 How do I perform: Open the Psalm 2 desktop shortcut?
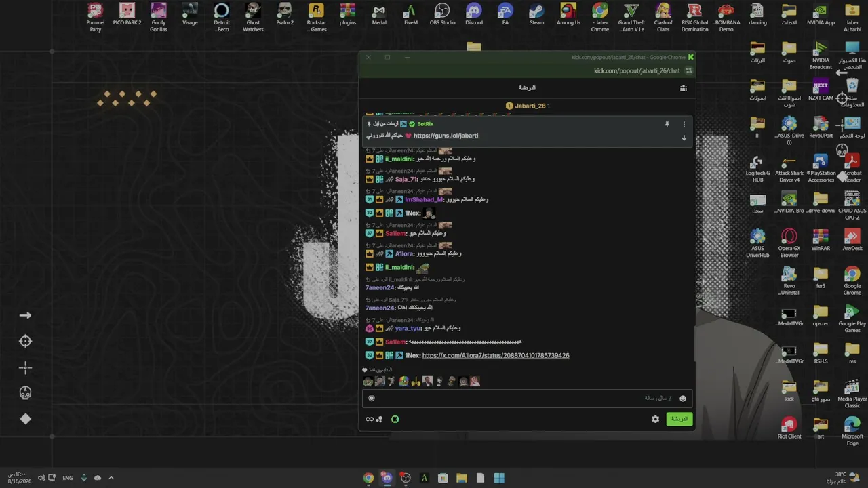tap(285, 15)
